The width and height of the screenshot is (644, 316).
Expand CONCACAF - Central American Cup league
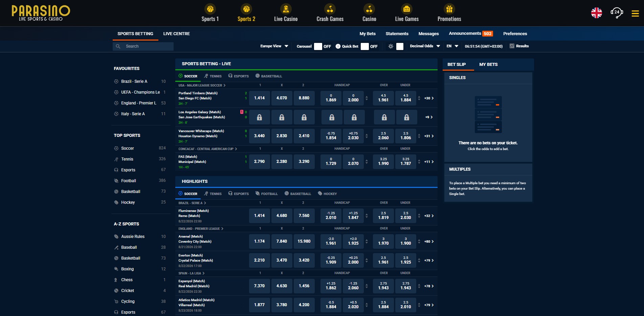coord(208,149)
